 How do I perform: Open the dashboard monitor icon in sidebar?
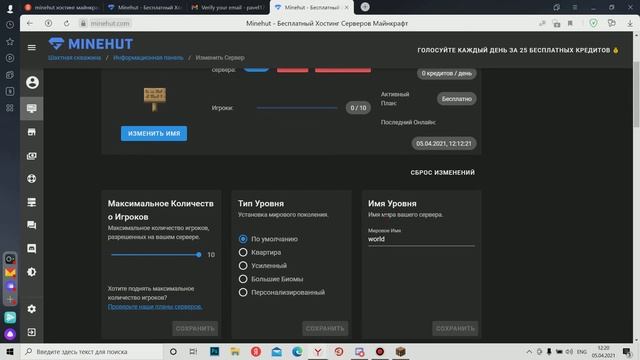tap(31, 108)
